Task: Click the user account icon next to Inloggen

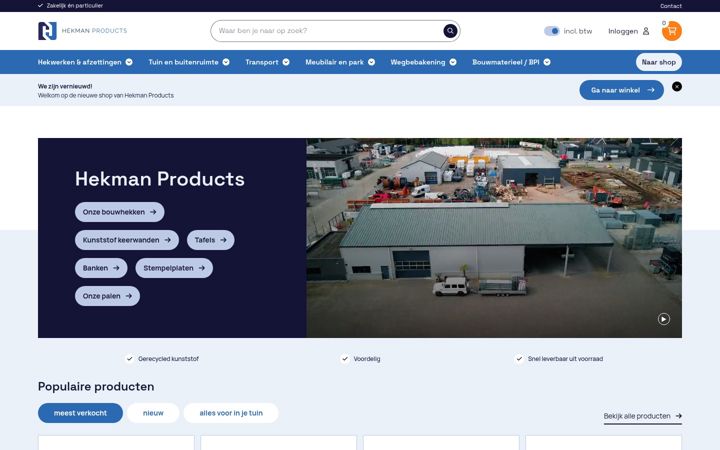Action: [646, 31]
